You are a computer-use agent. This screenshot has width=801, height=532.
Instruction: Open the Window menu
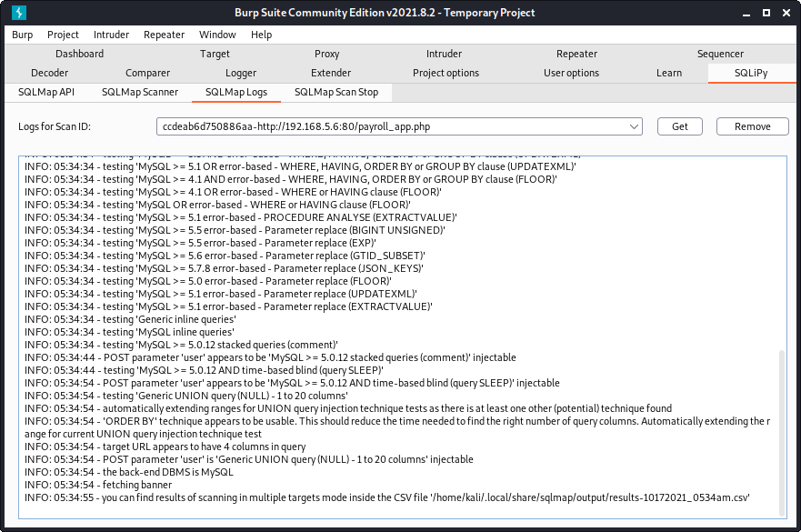tap(217, 35)
